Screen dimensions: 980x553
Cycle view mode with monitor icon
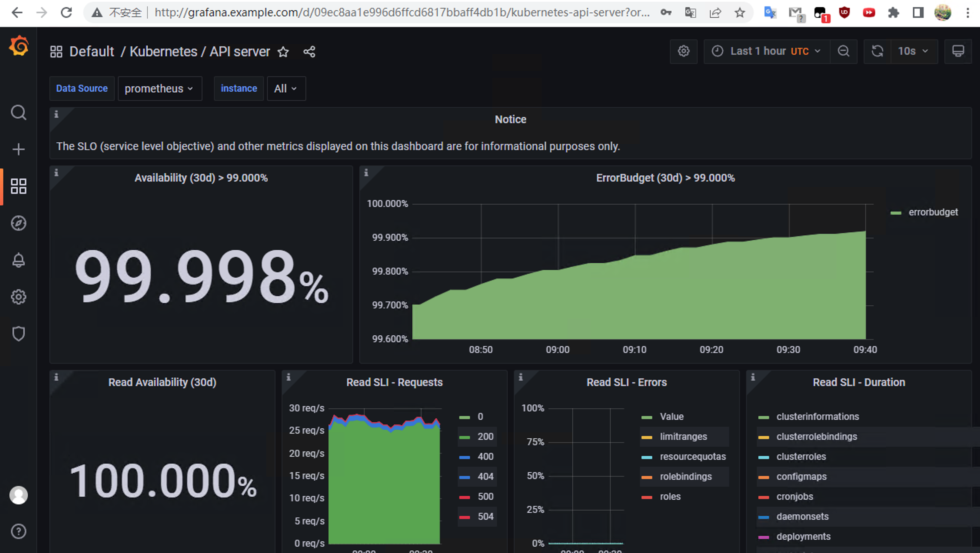click(x=958, y=51)
